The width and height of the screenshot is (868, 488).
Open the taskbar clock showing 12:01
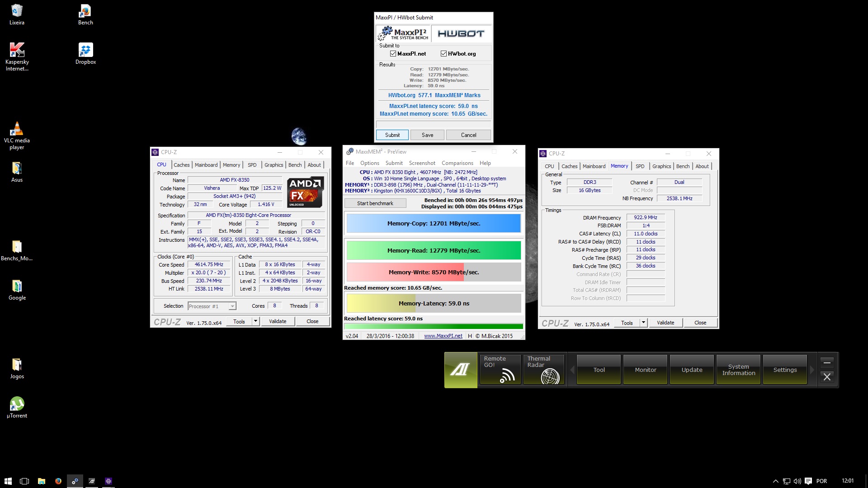click(x=848, y=481)
